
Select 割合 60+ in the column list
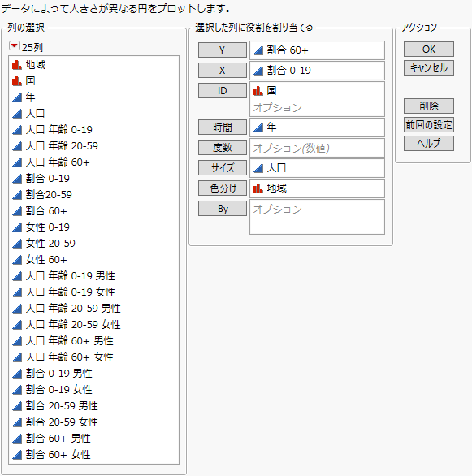click(93, 210)
